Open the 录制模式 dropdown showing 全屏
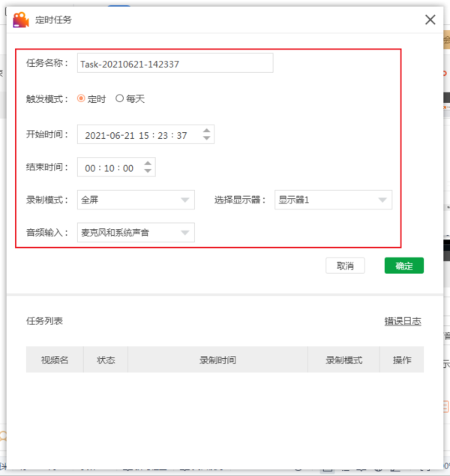450x476 pixels. (x=136, y=200)
